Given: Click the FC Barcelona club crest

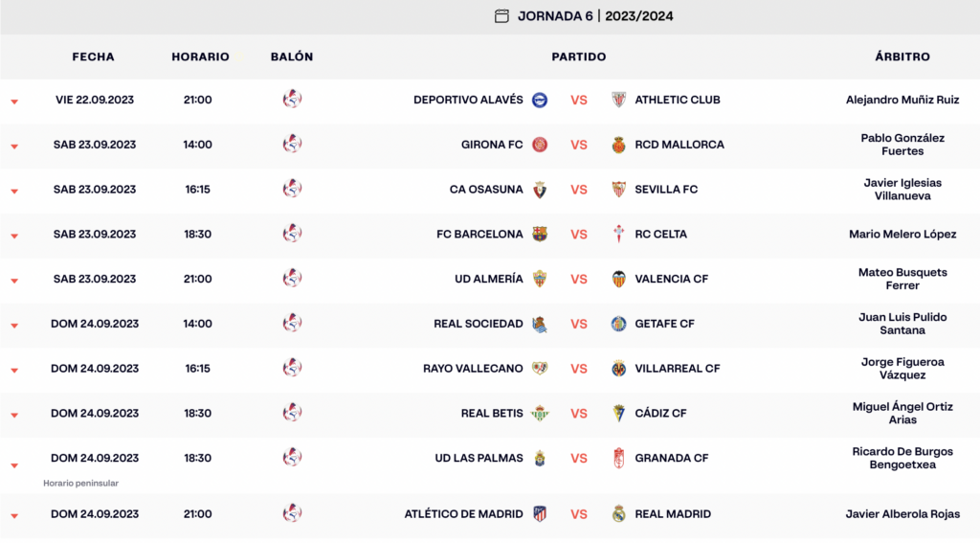Looking at the screenshot, I should [x=540, y=234].
